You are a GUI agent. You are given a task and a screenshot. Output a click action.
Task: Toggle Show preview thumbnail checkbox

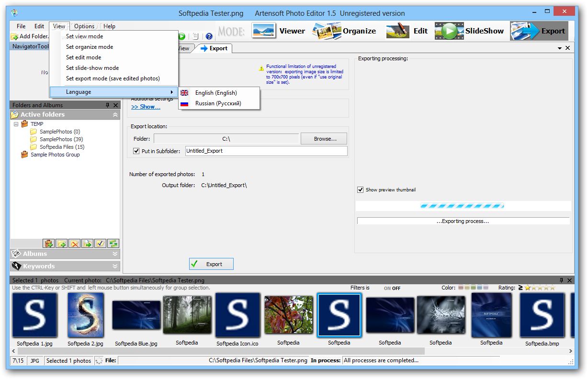point(361,189)
